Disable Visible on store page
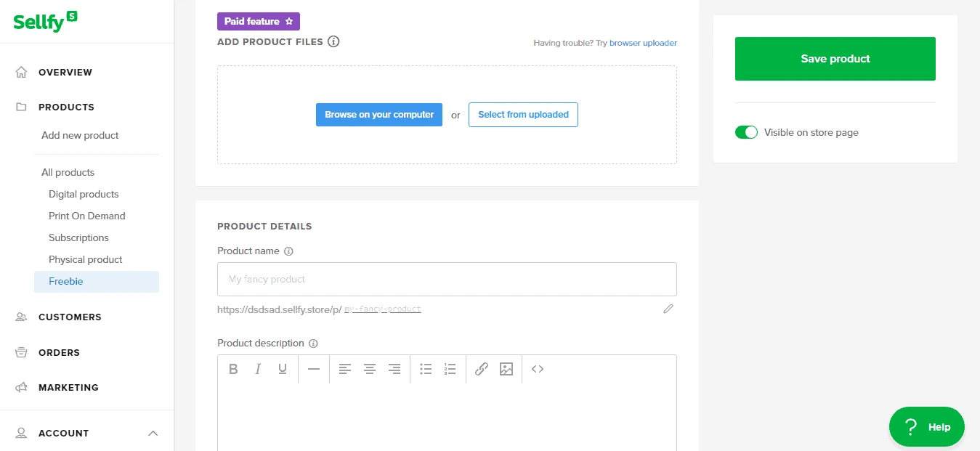The height and width of the screenshot is (451, 980). [746, 132]
